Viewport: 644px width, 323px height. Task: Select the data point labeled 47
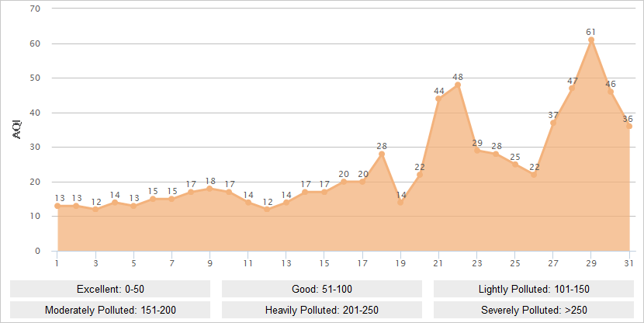[x=572, y=89]
